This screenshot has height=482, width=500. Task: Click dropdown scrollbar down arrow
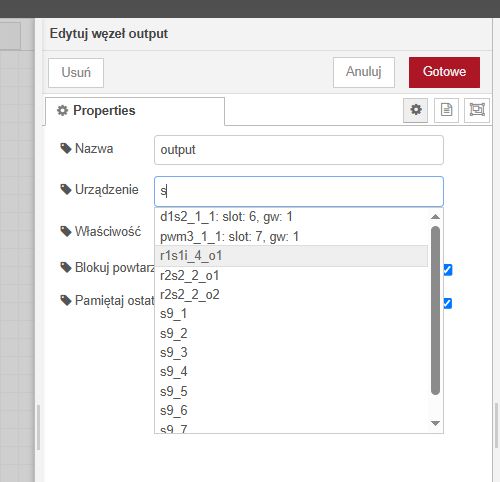pos(435,423)
